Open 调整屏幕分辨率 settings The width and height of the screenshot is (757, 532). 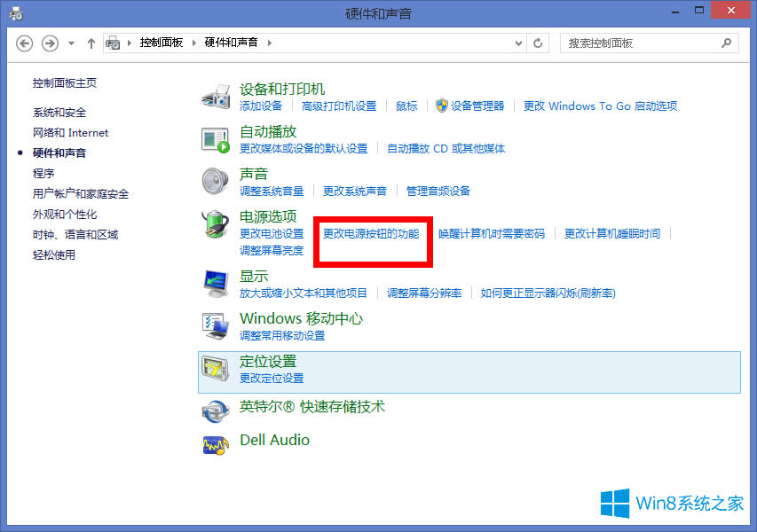point(423,293)
